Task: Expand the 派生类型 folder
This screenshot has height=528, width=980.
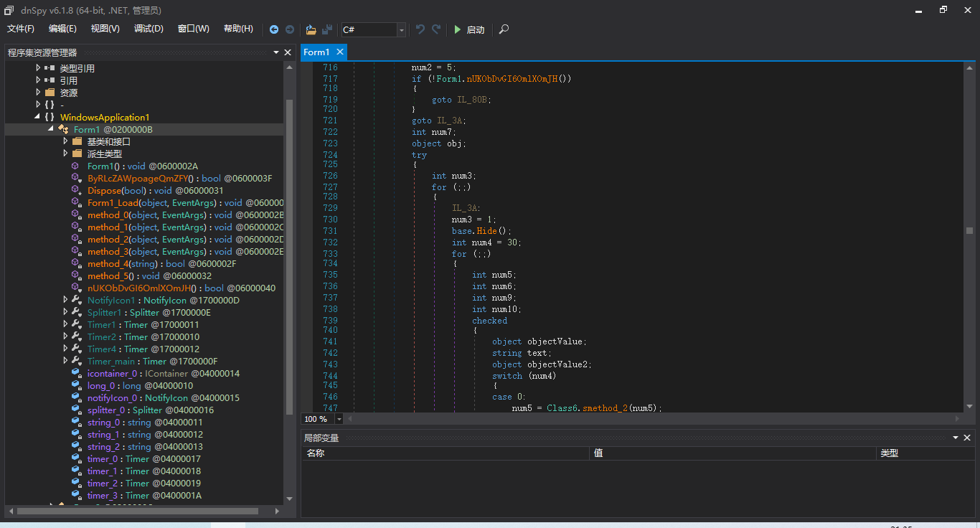Action: (x=65, y=154)
